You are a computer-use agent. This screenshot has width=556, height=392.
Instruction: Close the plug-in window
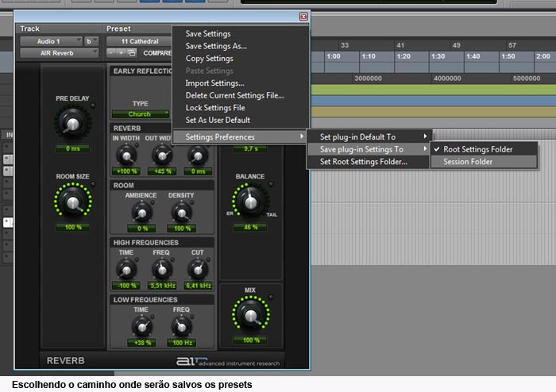(303, 17)
